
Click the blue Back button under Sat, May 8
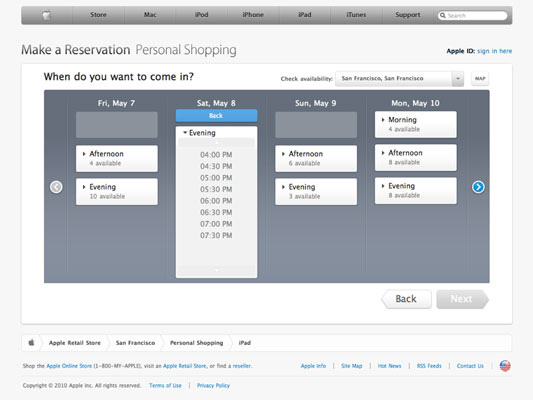pyautogui.click(x=216, y=116)
